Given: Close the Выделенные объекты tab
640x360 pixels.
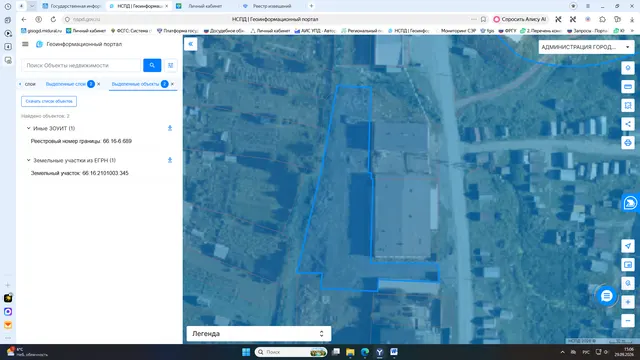Looking at the screenshot, I should tap(172, 84).
